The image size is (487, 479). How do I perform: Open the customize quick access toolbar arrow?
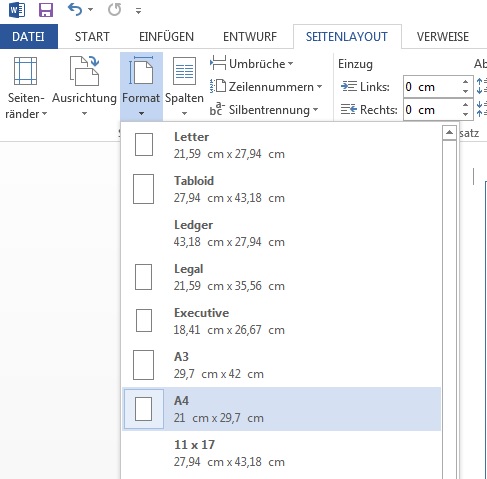138,11
